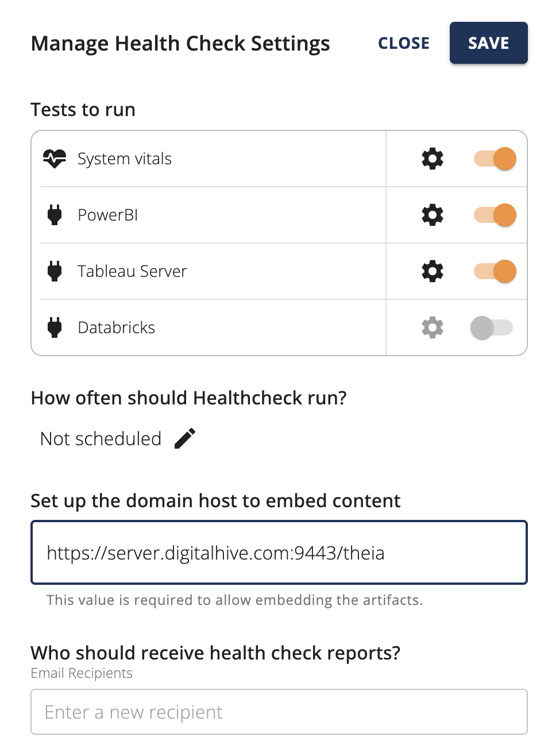The width and height of the screenshot is (548, 756).
Task: Switch off the Tableau Server toggle
Action: pyautogui.click(x=495, y=271)
